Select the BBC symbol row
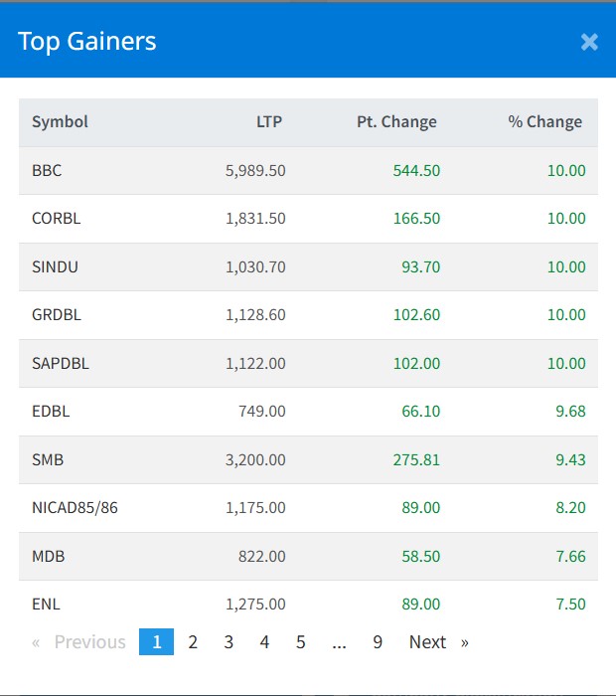 [47, 171]
